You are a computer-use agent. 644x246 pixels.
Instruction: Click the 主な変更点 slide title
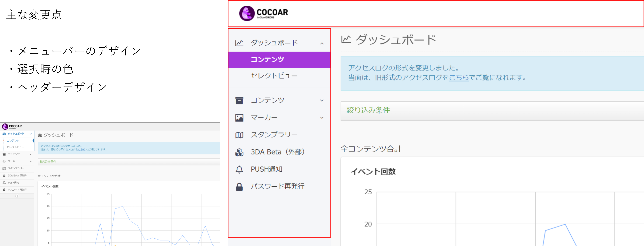click(34, 15)
